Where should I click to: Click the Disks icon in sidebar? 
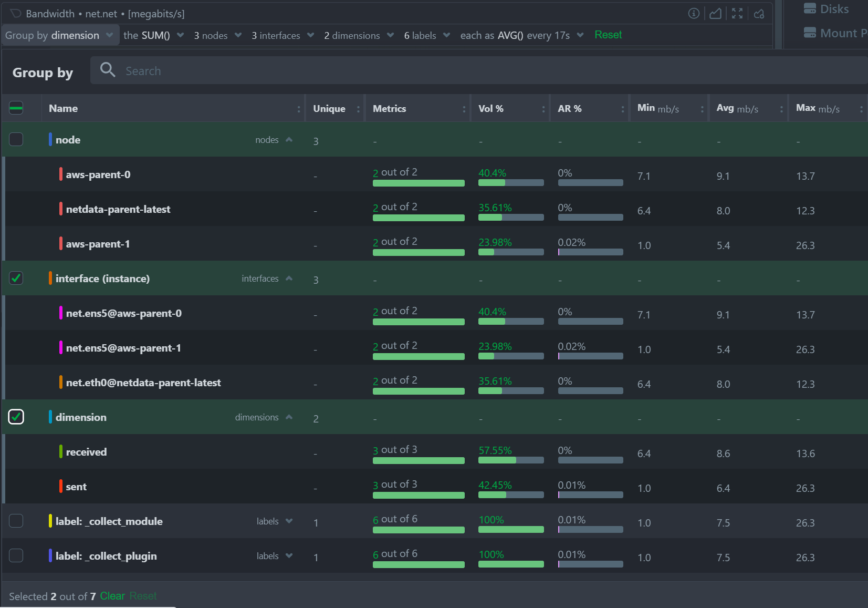[810, 8]
